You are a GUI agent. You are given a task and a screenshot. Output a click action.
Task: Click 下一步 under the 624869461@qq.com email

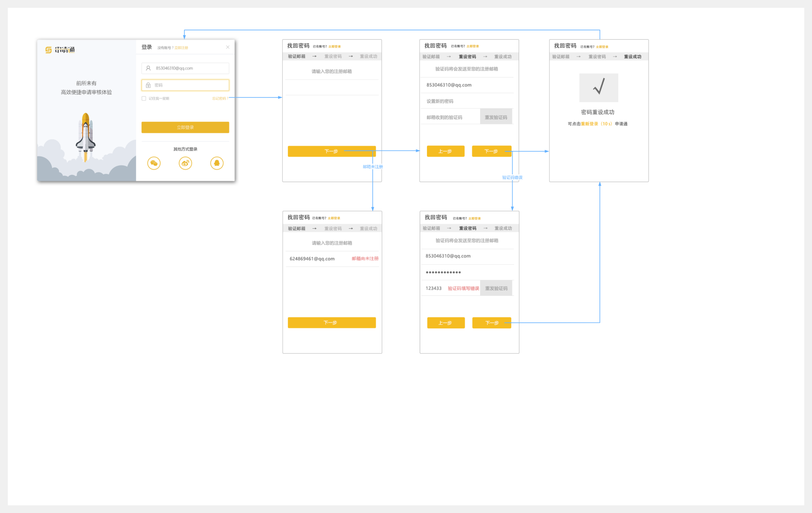(x=332, y=323)
